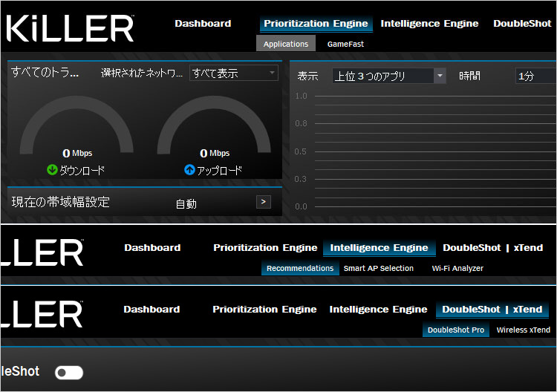
Task: Switch to the highlighted Prioritization Engine tab
Action: coord(316,24)
